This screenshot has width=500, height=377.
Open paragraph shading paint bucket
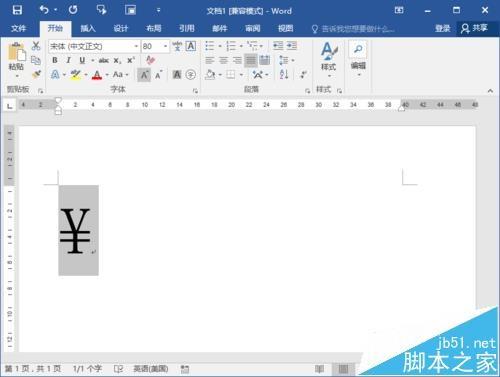pos(210,74)
